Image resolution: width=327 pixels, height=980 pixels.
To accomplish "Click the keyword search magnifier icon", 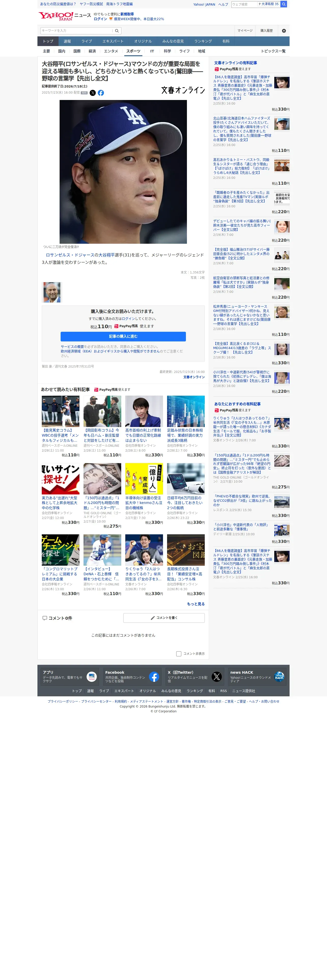I will point(117,31).
